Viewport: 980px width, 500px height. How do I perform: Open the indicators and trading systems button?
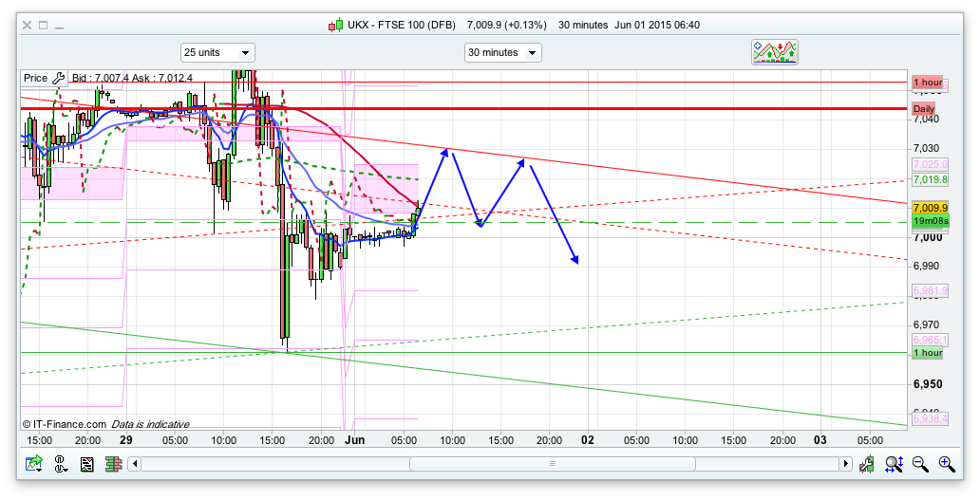(x=775, y=52)
